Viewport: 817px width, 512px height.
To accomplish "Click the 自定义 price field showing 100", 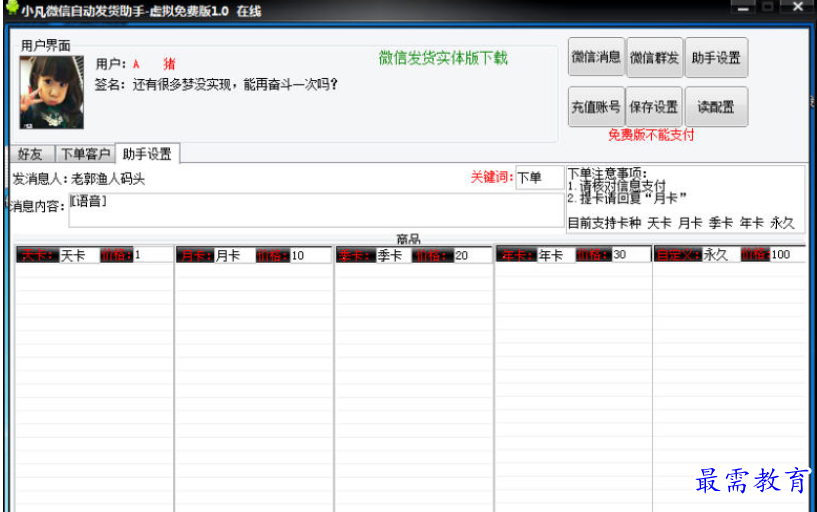I will pos(787,254).
